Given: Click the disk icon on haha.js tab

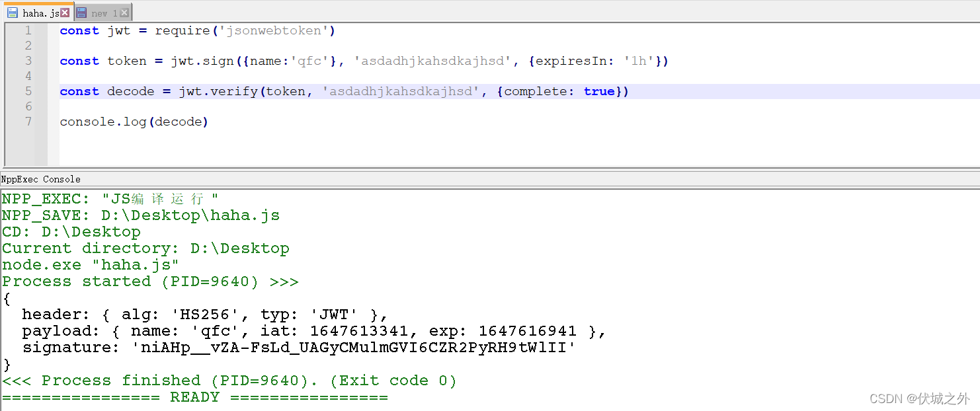Looking at the screenshot, I should click(13, 13).
